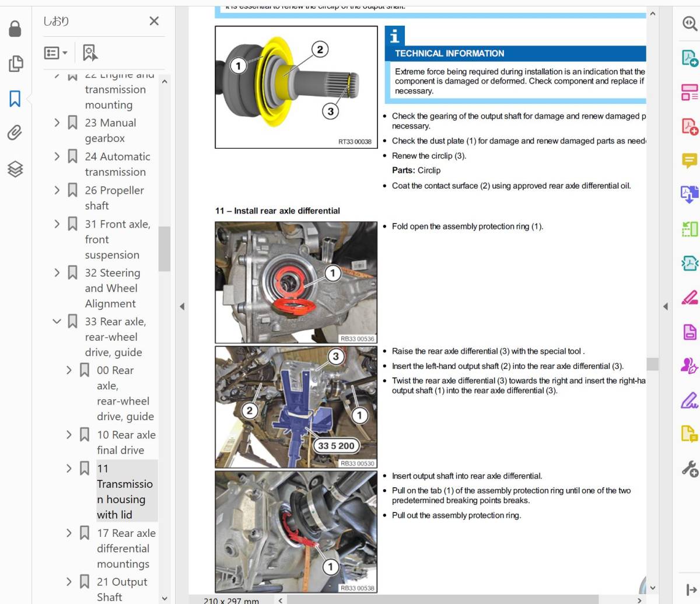Open the page thumbnails panel
The height and width of the screenshot is (604, 700).
click(16, 64)
